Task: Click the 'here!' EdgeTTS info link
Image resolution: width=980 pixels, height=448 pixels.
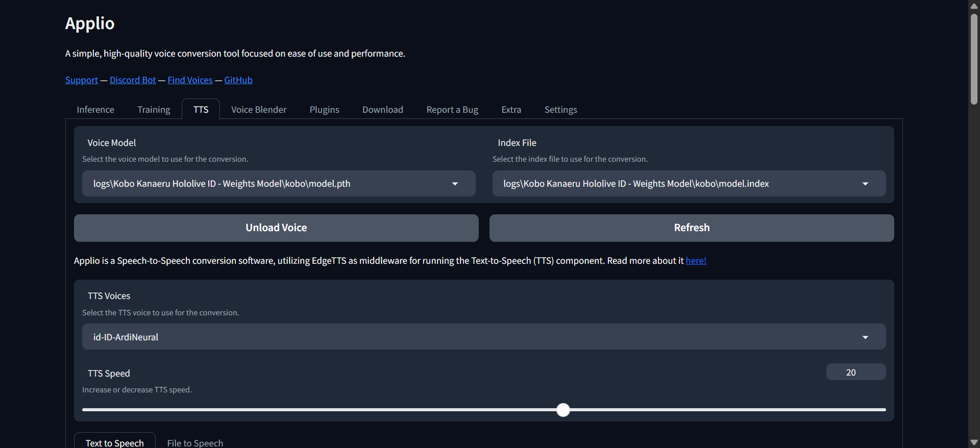Action: pos(696,261)
